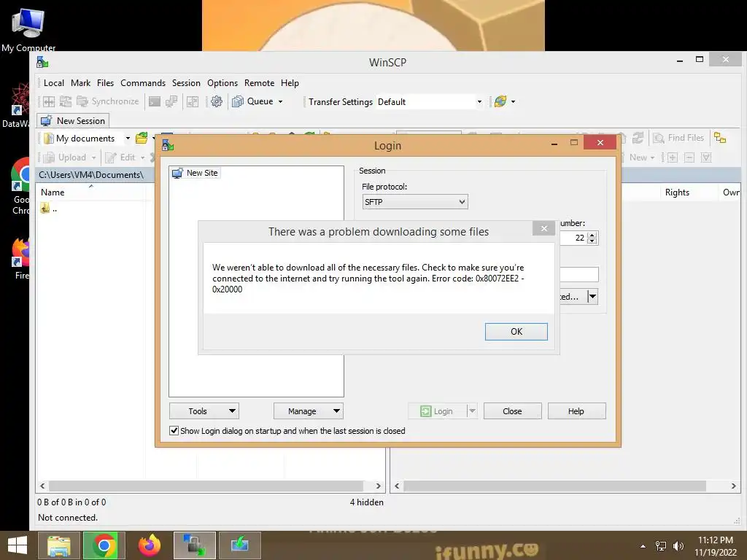Click the '4 hidden' status text

[366, 502]
